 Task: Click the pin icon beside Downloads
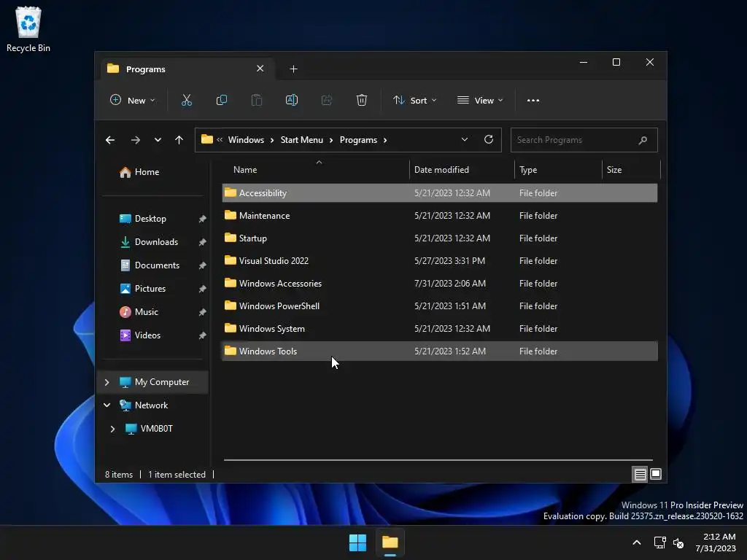click(x=203, y=242)
